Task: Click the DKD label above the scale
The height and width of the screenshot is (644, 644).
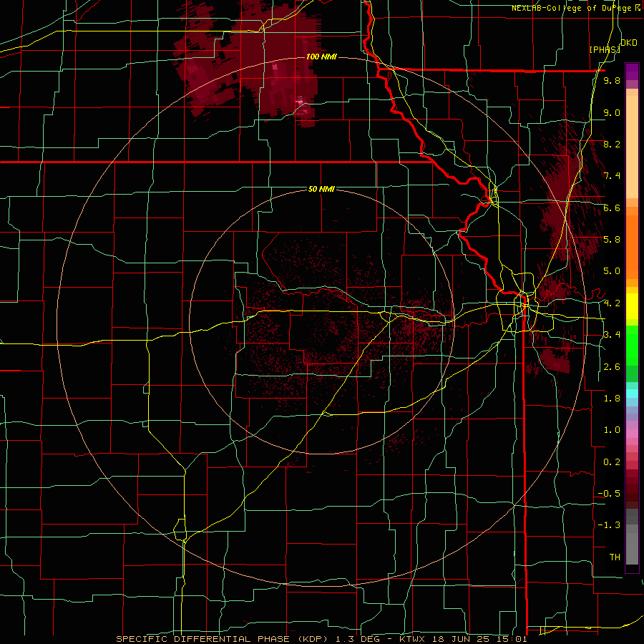Action: (628, 43)
